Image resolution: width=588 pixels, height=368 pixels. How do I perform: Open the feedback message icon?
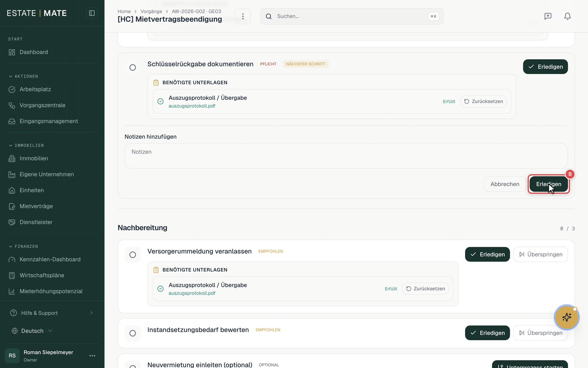point(548,16)
